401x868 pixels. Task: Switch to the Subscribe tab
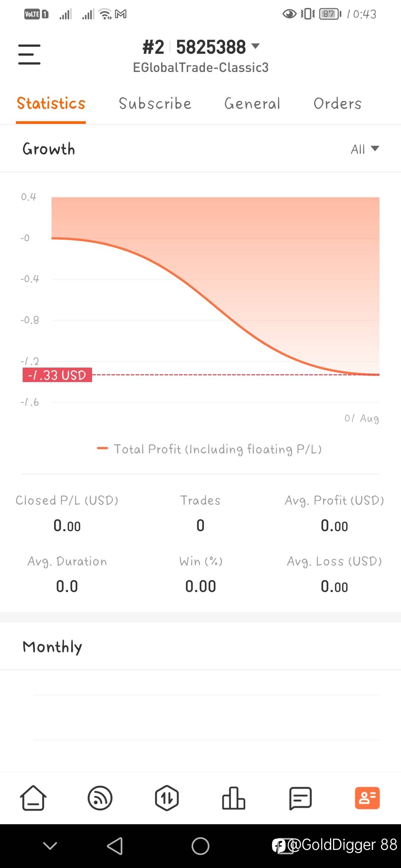(x=155, y=103)
